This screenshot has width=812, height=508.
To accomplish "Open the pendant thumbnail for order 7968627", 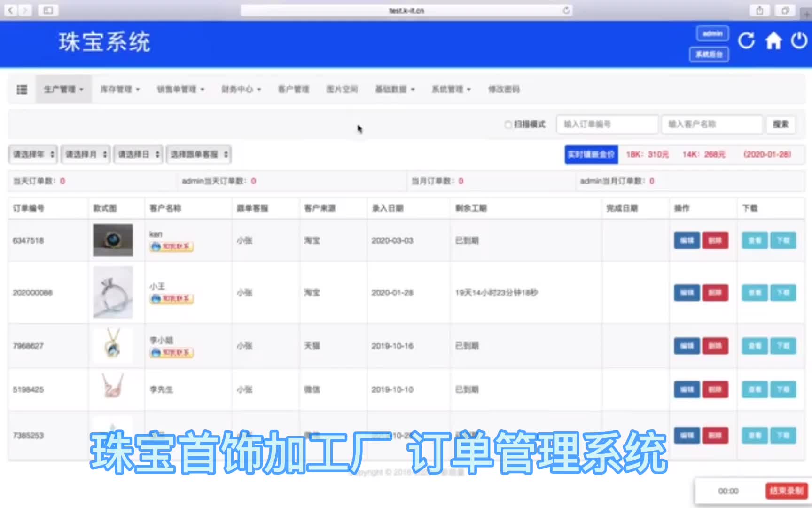I will click(x=113, y=346).
